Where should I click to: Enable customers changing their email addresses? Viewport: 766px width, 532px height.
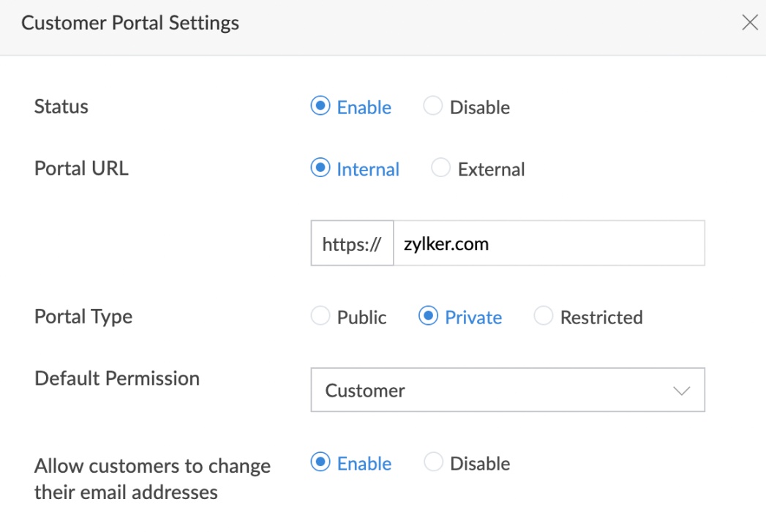320,463
